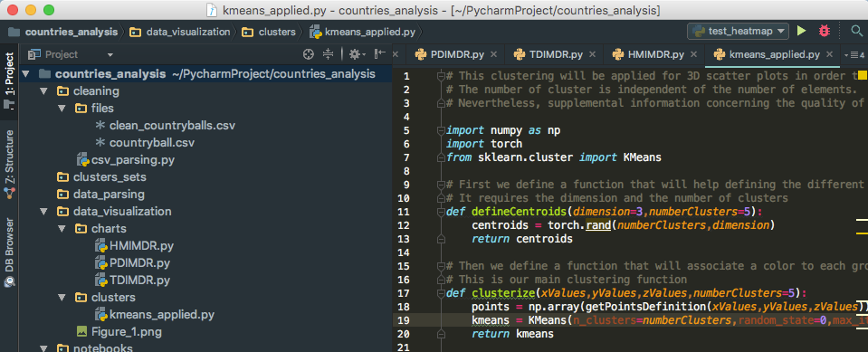Hide the Project tool window panel
This screenshot has height=352, width=868.
[380, 53]
